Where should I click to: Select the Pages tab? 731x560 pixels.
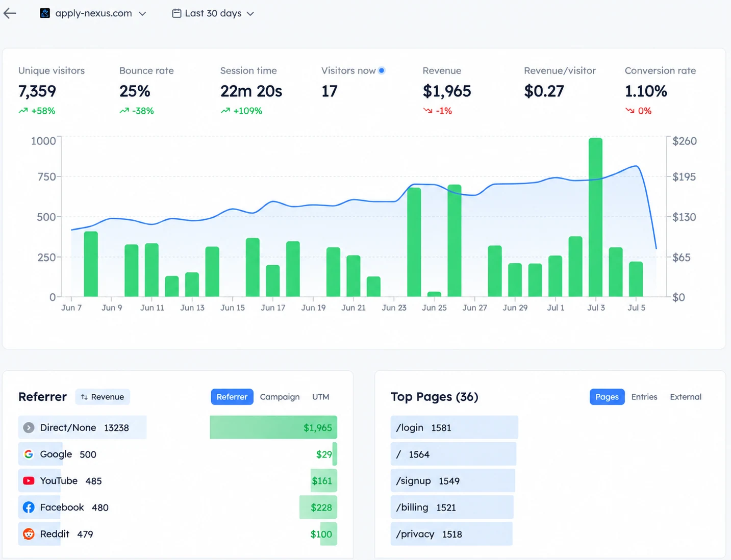pos(607,397)
